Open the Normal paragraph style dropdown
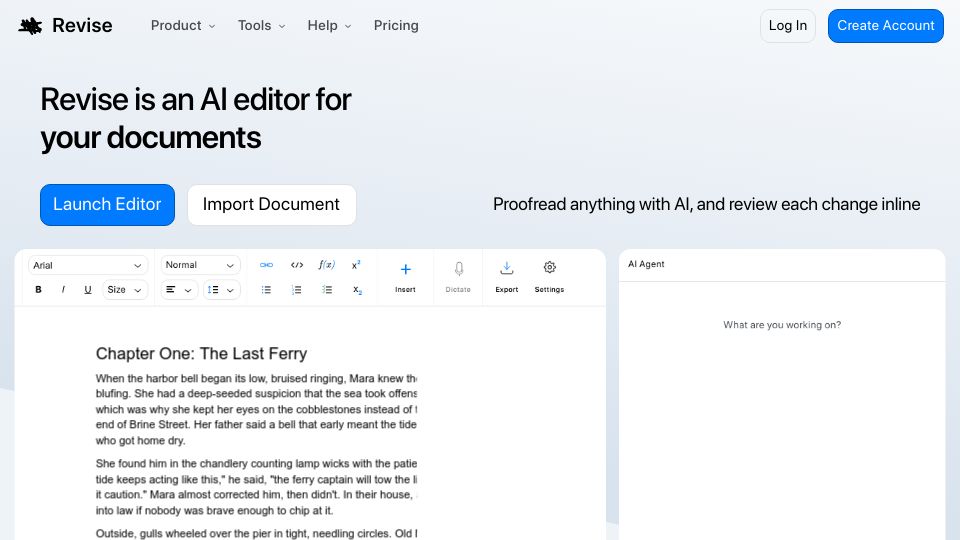 (x=200, y=265)
